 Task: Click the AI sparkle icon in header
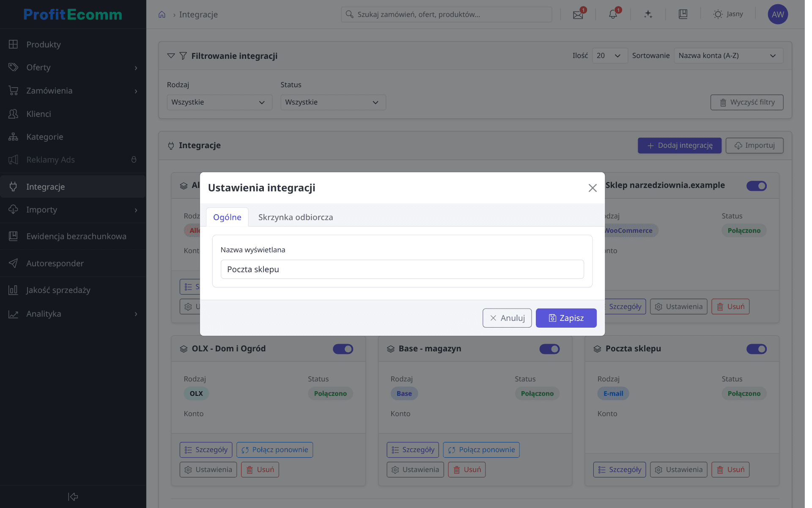pos(648,14)
